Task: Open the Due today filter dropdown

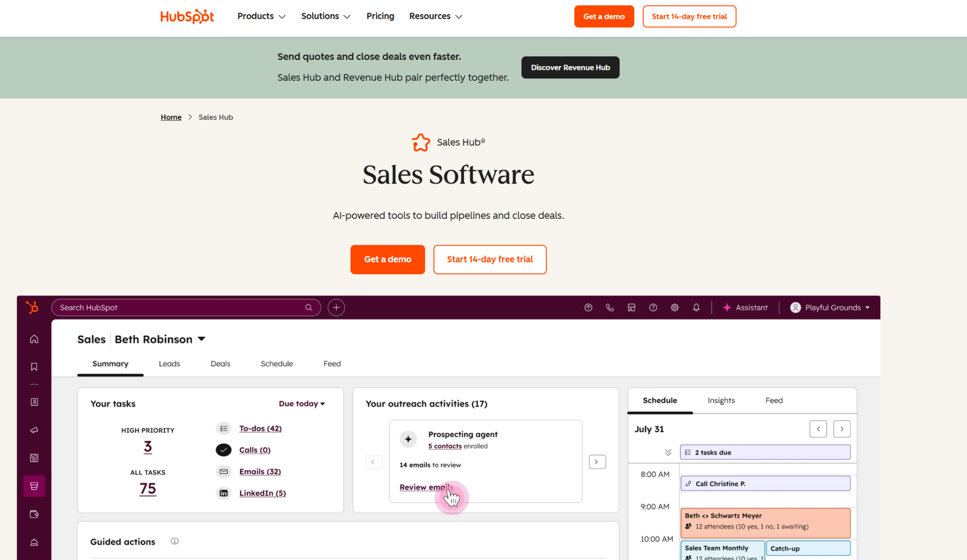Action: click(x=302, y=404)
